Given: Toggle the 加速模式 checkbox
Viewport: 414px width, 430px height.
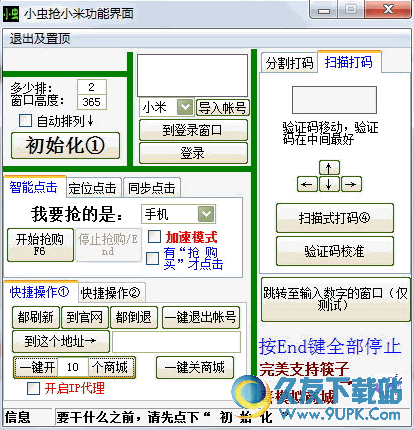Looking at the screenshot, I should coord(155,237).
